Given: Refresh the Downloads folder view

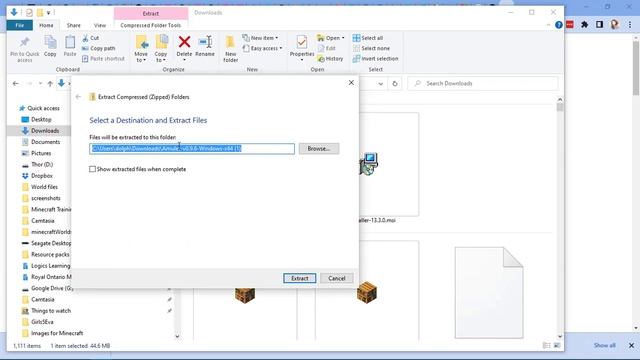Looking at the screenshot, I should coord(395,84).
